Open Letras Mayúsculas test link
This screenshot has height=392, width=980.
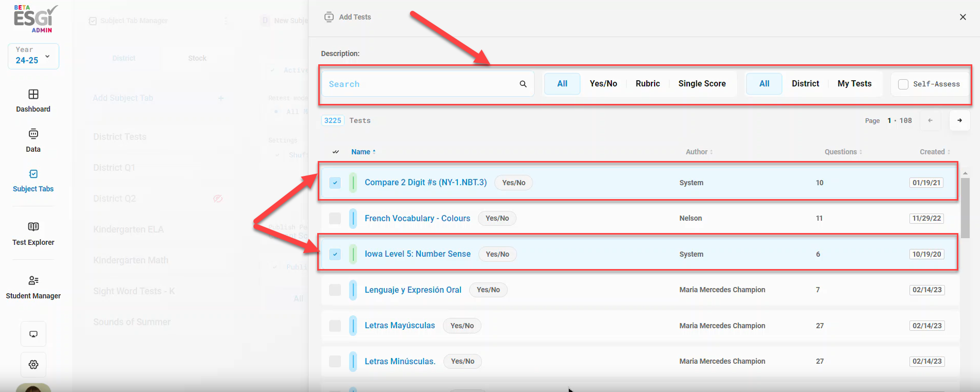400,325
